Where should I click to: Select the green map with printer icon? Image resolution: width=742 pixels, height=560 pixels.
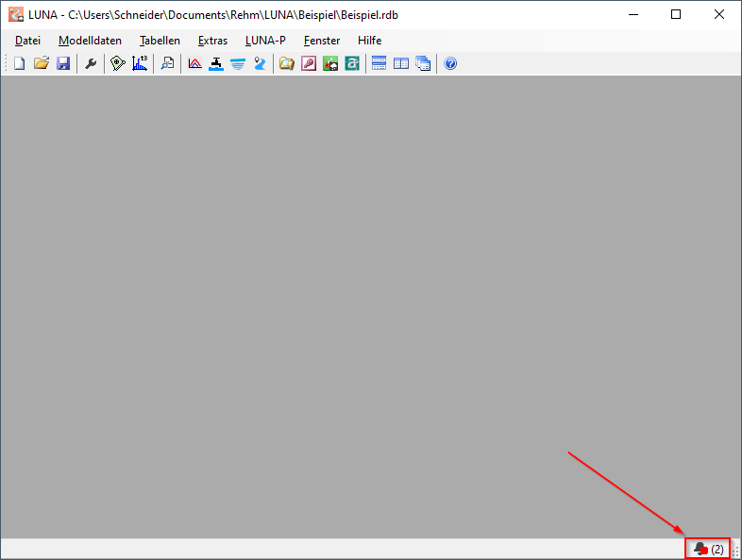click(330, 63)
